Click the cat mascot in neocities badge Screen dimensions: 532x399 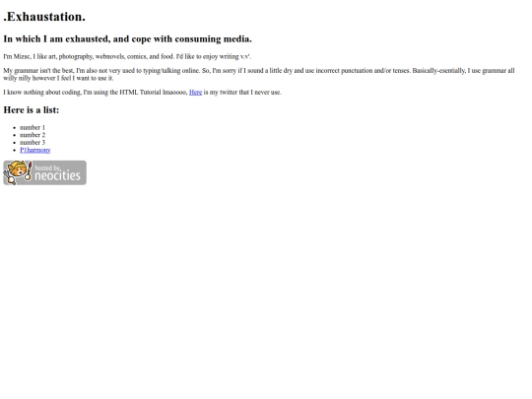[18, 172]
